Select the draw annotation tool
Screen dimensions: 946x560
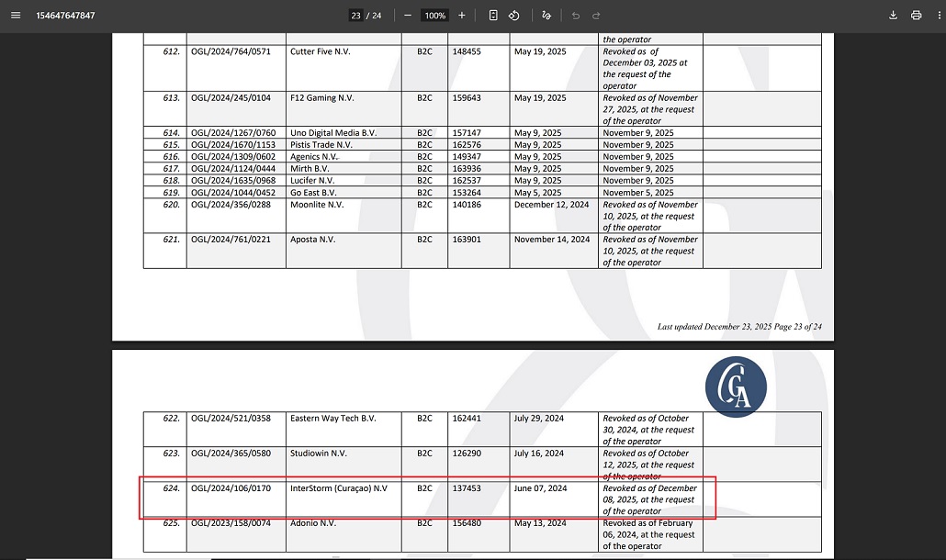pos(546,16)
